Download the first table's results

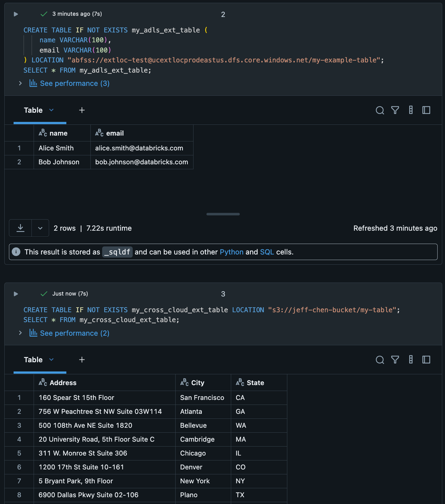20,228
